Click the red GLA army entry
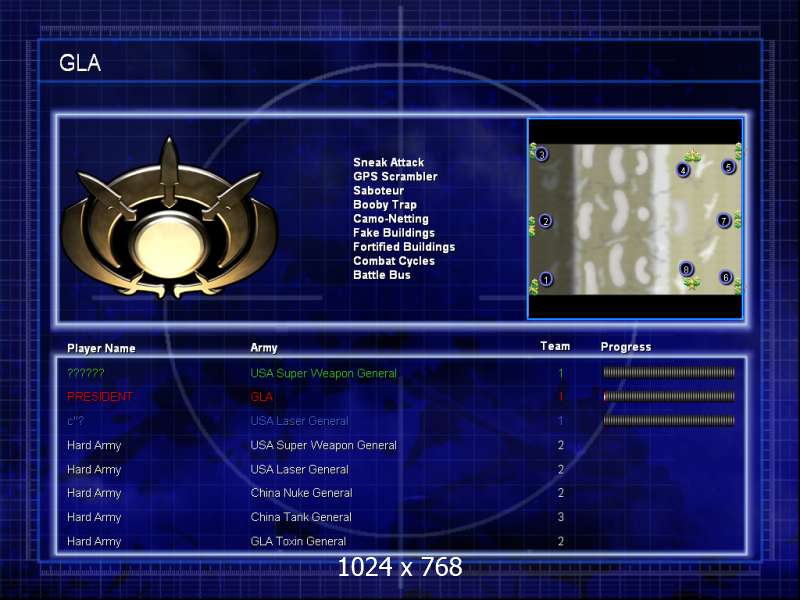 point(262,396)
